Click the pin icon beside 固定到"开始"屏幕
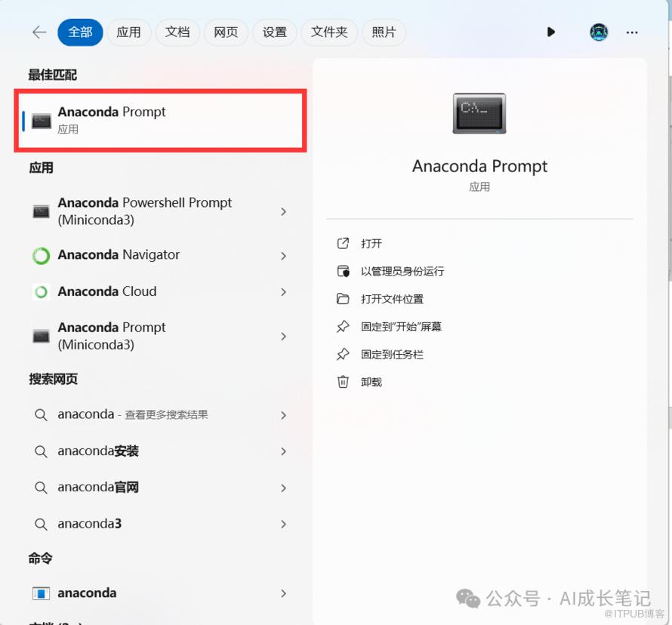Screen dimensions: 672x625 point(343,327)
